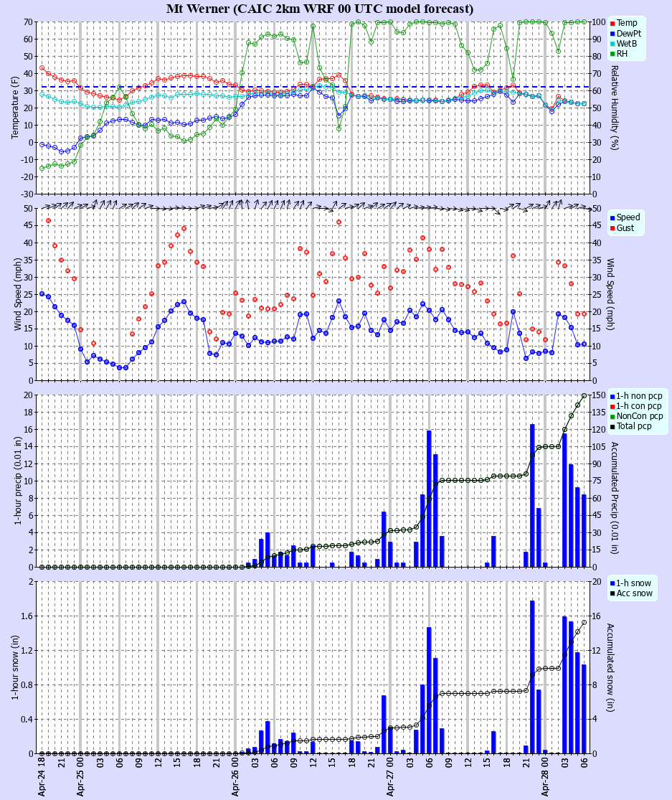This screenshot has width=672, height=800.
Task: Toggle the 1-h con pcp series
Action: (x=611, y=405)
